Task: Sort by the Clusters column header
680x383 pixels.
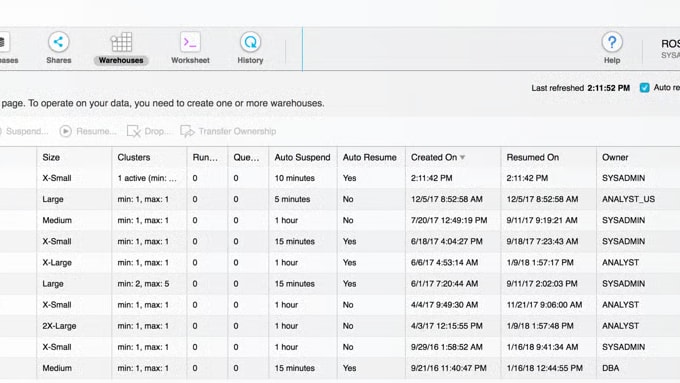Action: click(x=134, y=157)
